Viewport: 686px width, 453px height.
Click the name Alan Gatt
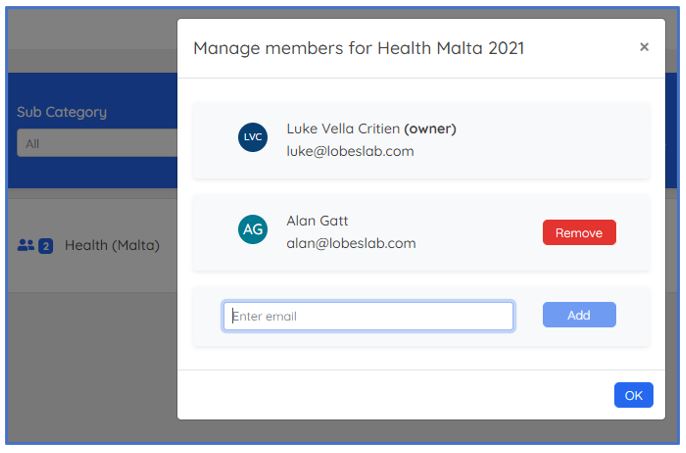317,221
